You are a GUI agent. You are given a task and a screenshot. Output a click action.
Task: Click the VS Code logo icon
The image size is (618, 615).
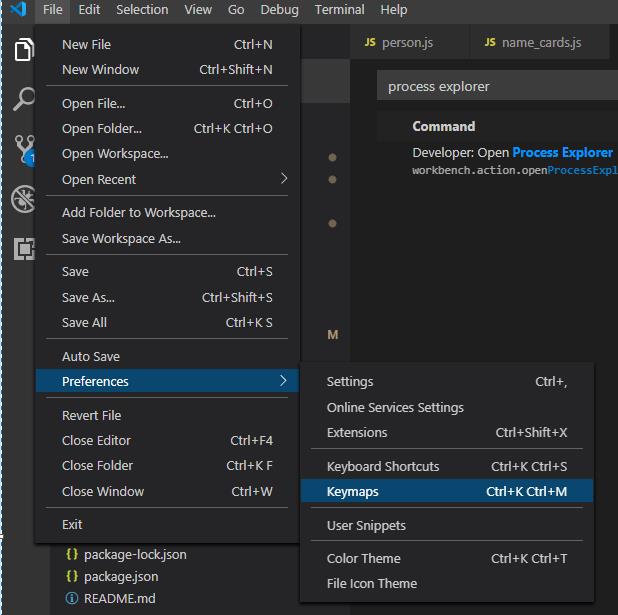18,9
